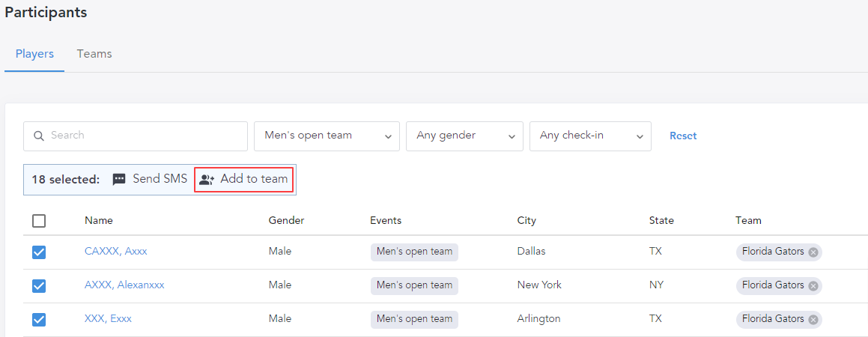
Task: Uncheck the CAXXX, Axxx row checkbox
Action: pos(40,252)
